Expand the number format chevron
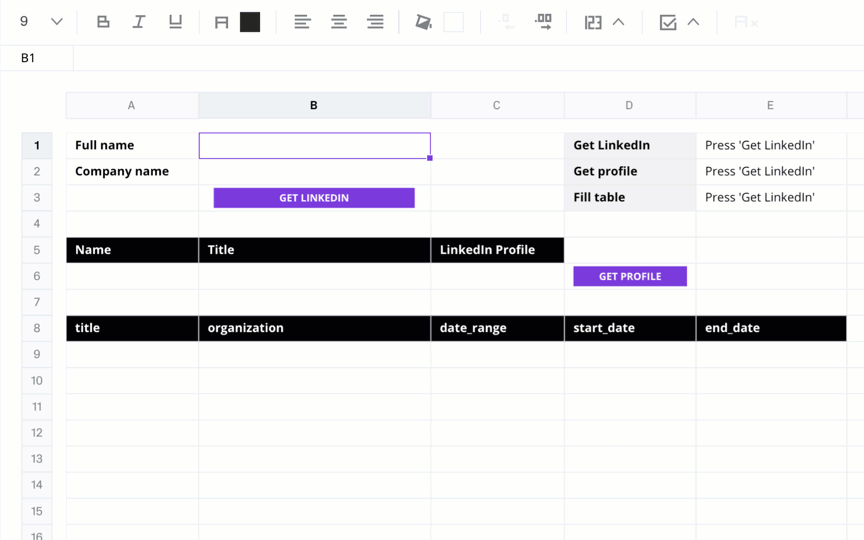 click(x=619, y=22)
